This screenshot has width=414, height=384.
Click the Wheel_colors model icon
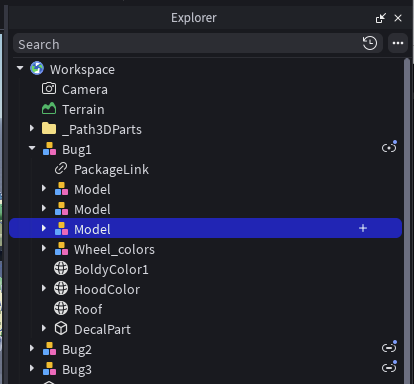61,249
